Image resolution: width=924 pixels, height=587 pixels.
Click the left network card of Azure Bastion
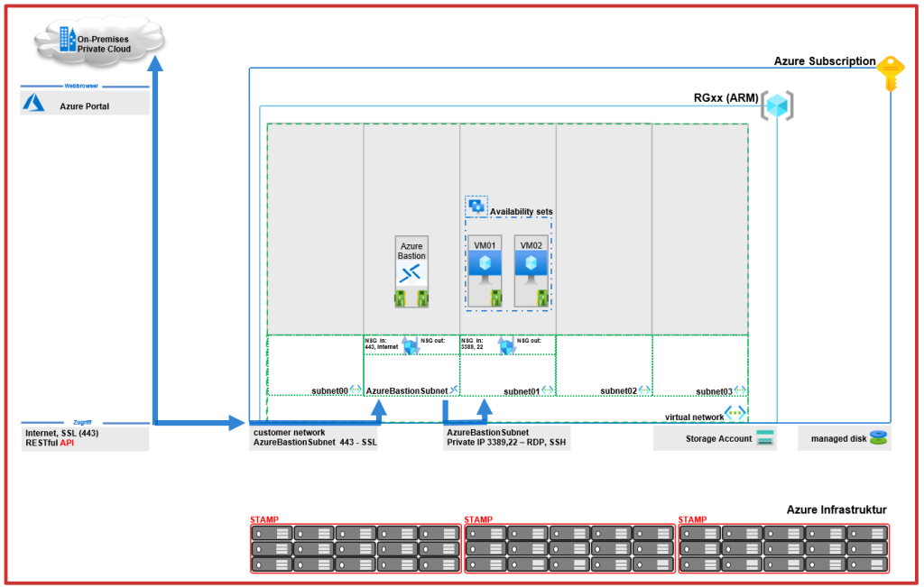(400, 298)
